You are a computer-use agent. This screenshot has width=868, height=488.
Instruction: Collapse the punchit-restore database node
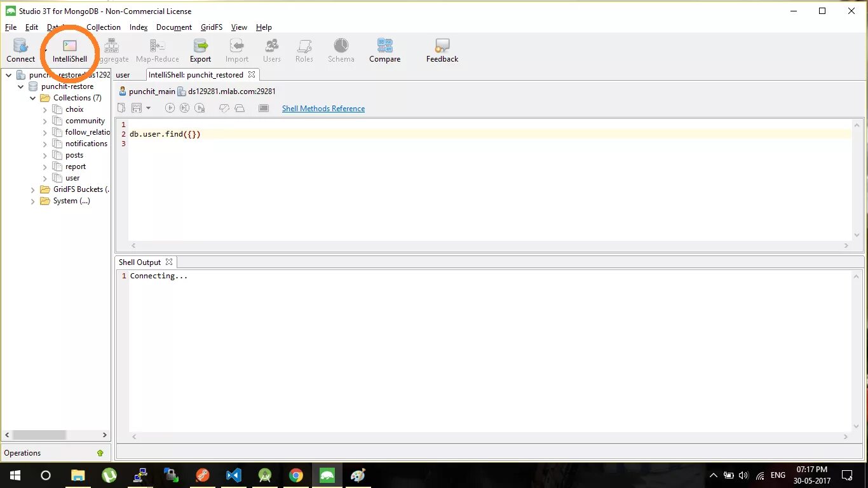21,86
